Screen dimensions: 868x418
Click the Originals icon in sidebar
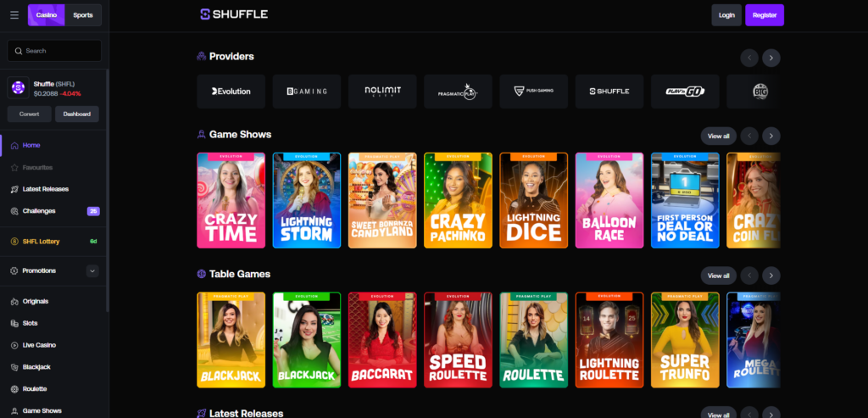click(14, 302)
